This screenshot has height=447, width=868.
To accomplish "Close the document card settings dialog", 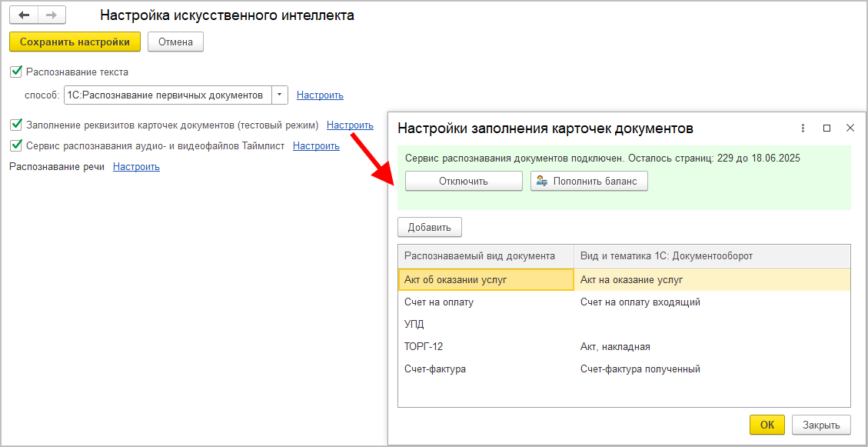I will click(850, 128).
